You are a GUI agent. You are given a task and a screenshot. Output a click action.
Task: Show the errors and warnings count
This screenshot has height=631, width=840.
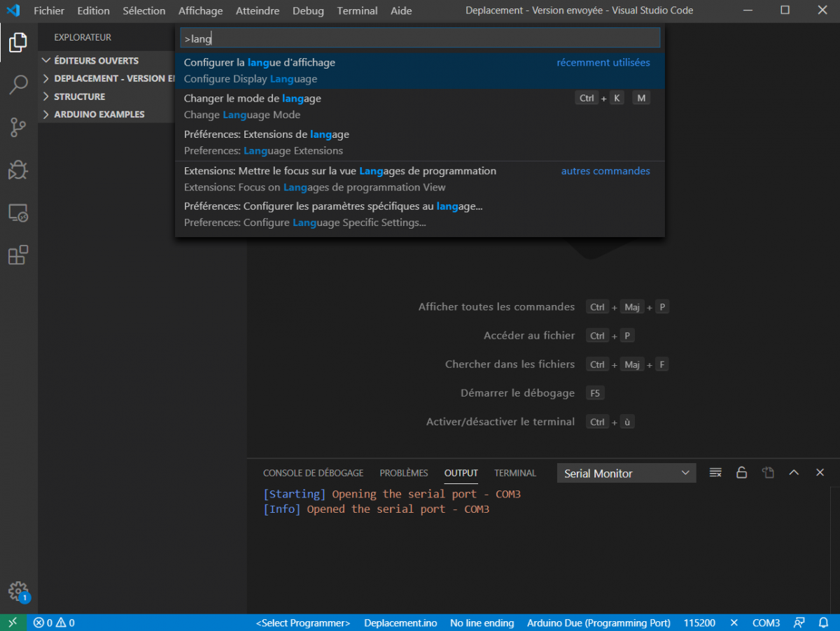54,623
